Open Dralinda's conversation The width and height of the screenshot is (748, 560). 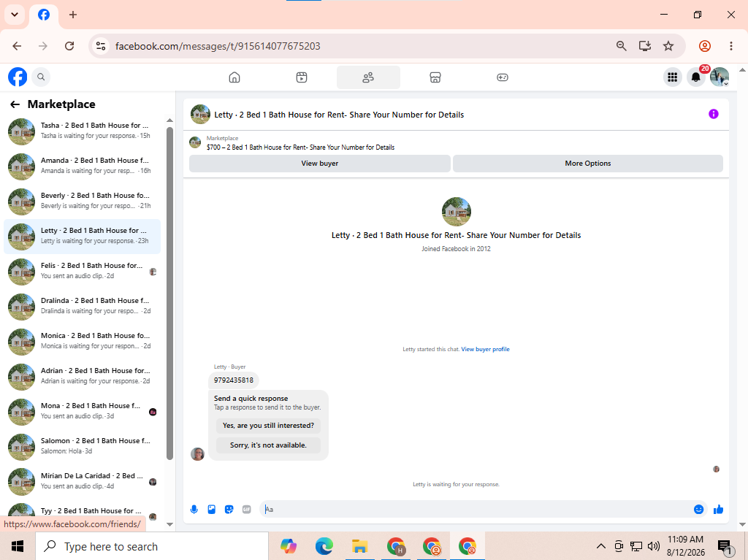(82, 306)
